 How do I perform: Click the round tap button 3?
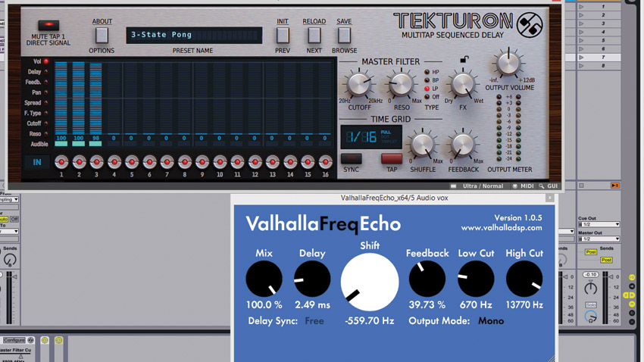tap(96, 162)
